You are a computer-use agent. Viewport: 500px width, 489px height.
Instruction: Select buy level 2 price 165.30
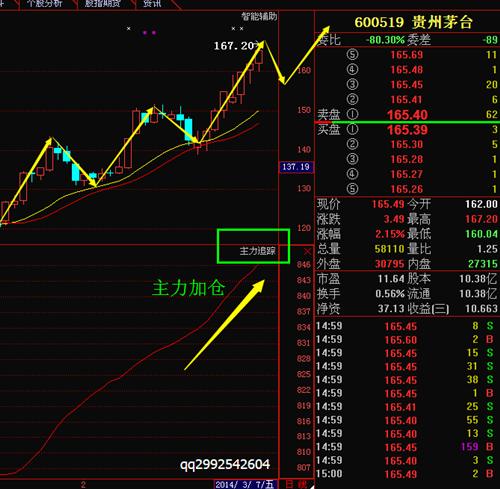406,144
